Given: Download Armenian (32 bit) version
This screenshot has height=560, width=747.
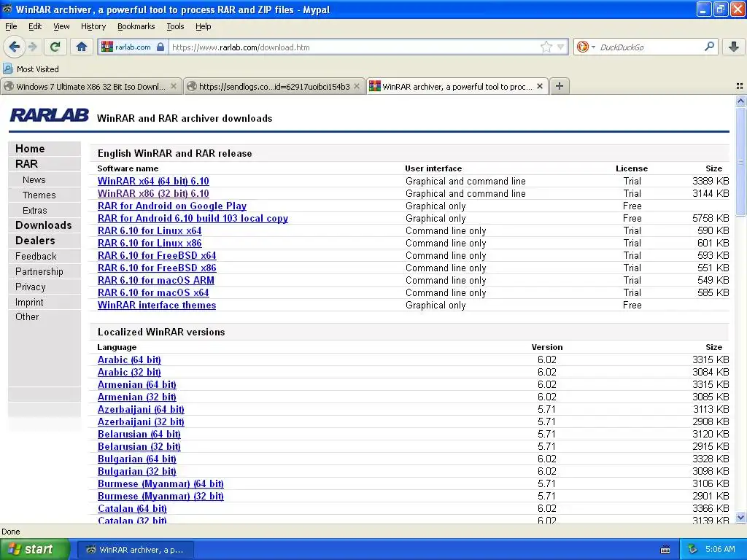Looking at the screenshot, I should pyautogui.click(x=136, y=397).
